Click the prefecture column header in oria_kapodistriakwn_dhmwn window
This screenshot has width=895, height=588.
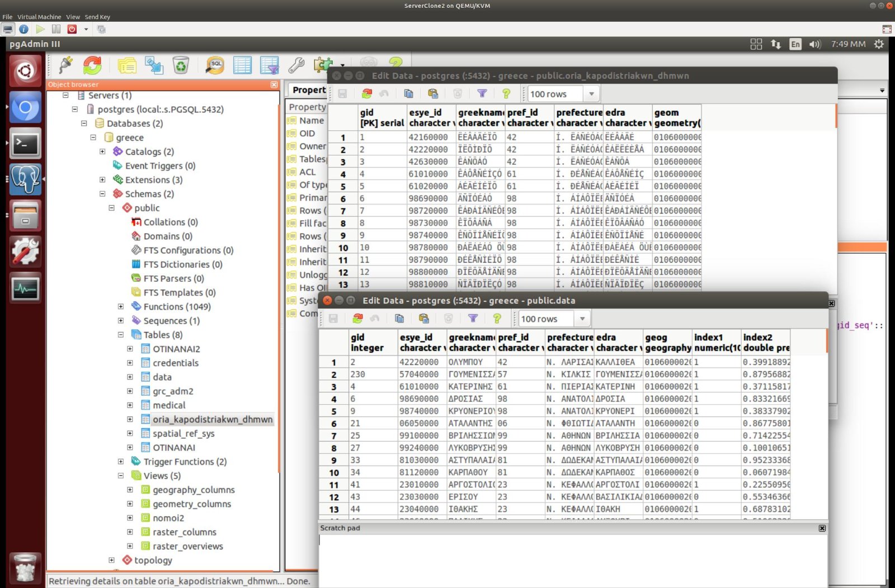point(579,117)
